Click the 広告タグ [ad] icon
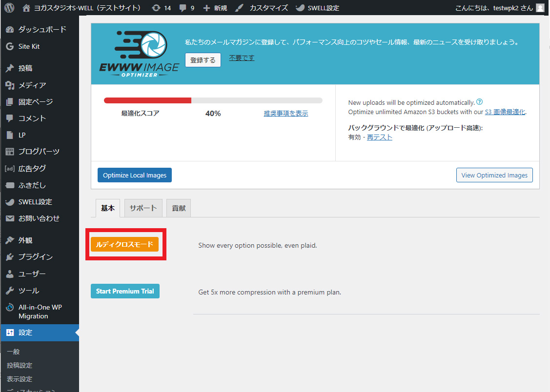 10,169
